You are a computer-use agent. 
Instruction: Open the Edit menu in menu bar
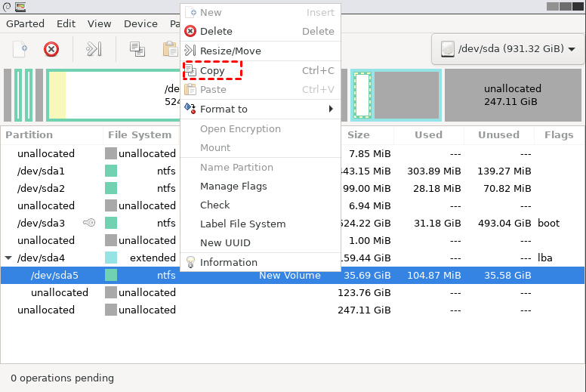pos(66,23)
